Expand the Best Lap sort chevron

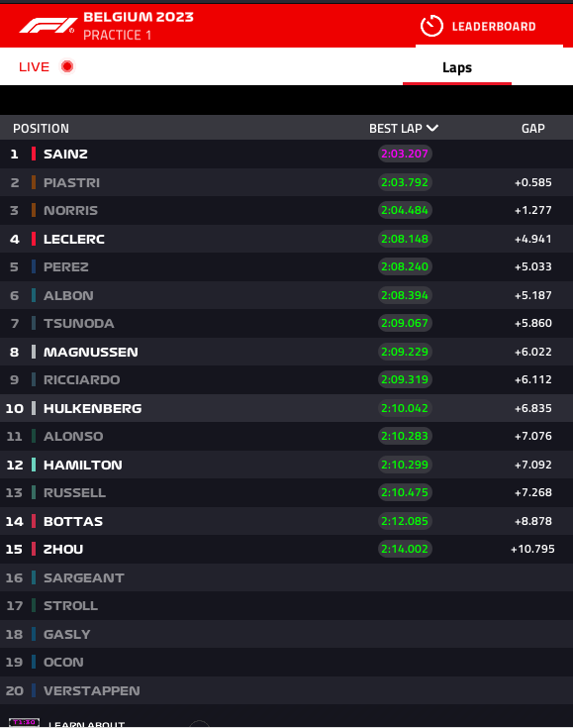click(x=432, y=128)
